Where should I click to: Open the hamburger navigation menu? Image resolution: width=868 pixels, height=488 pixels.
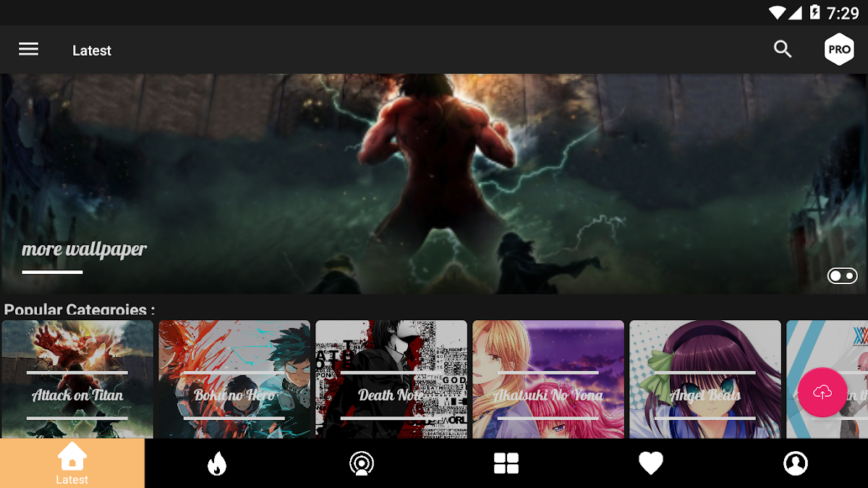click(28, 49)
